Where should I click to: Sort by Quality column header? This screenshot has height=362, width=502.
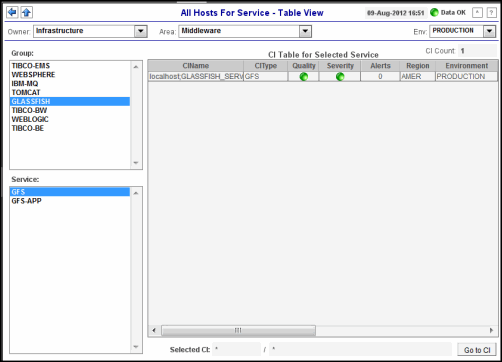point(304,66)
